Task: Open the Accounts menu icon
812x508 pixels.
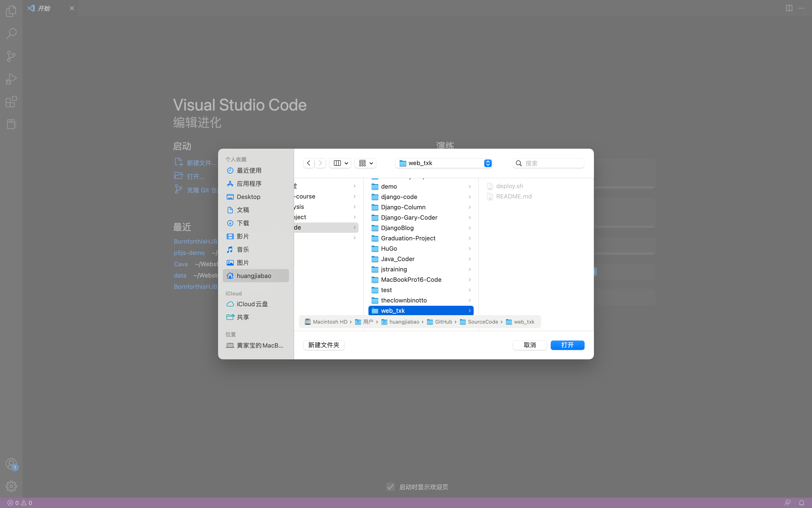Action: click(x=11, y=464)
